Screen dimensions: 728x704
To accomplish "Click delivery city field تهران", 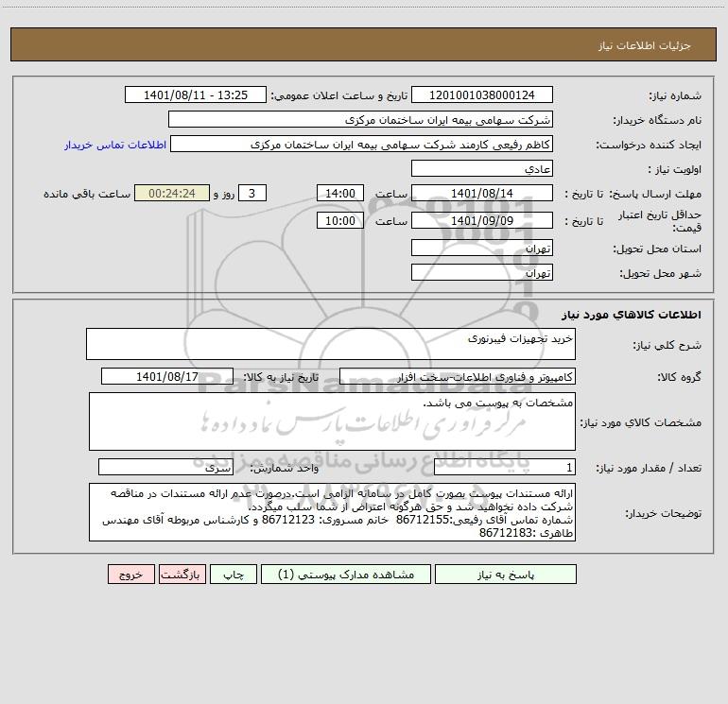I will pyautogui.click(x=482, y=273).
